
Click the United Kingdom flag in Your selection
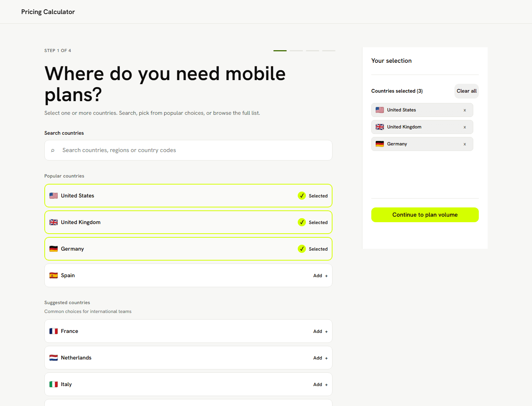pyautogui.click(x=380, y=127)
